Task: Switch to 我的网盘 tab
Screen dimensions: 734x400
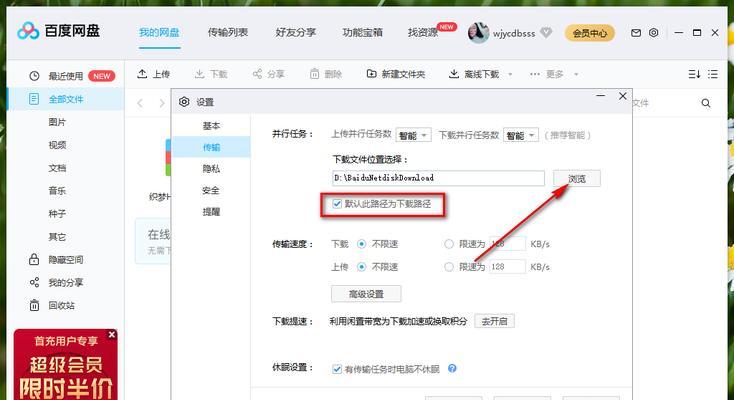Action: (x=159, y=33)
